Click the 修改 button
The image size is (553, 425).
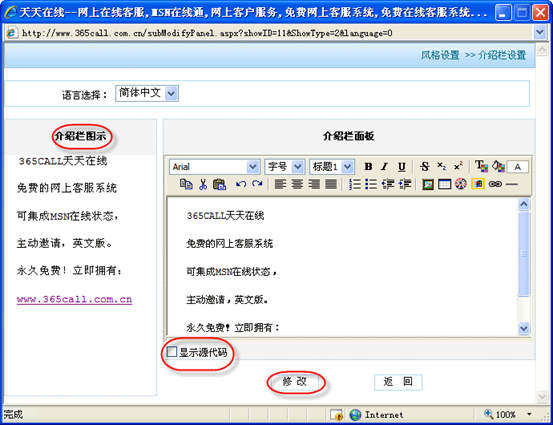(295, 382)
